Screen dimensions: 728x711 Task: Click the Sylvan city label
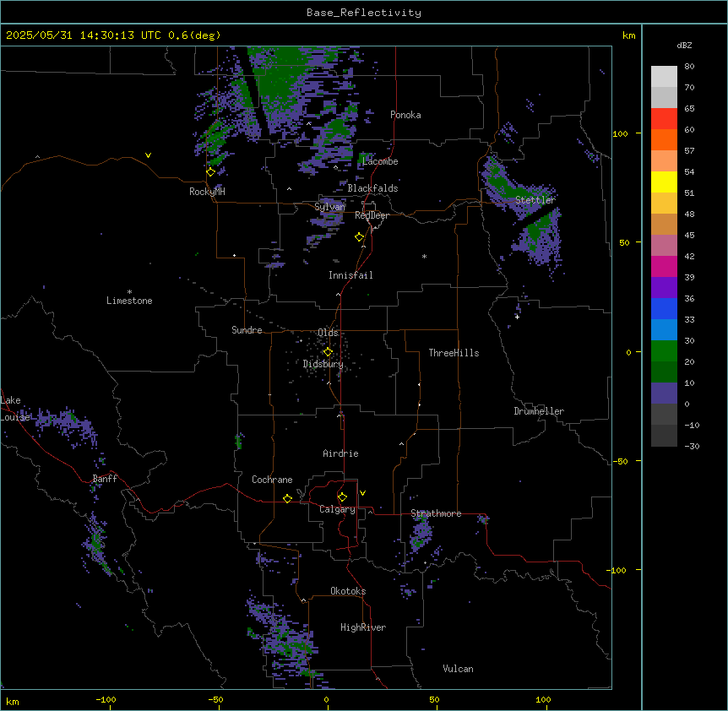click(329, 207)
